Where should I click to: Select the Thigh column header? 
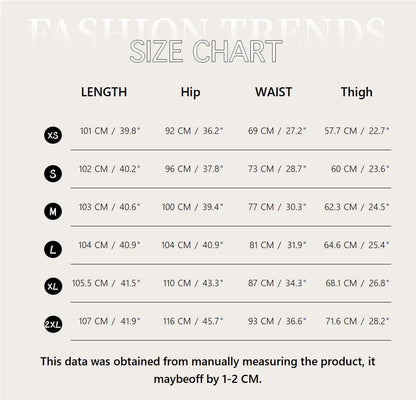pos(357,92)
